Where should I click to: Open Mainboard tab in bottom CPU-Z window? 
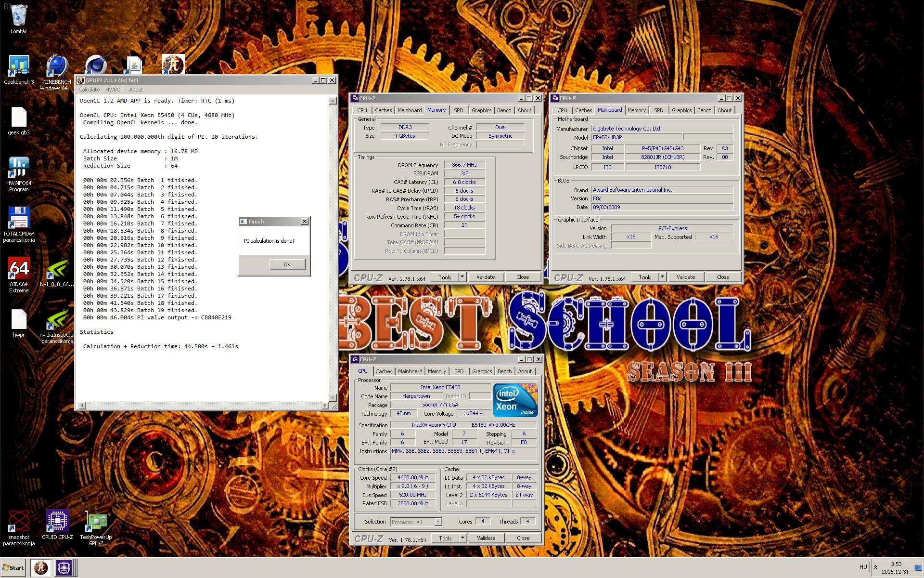point(410,371)
